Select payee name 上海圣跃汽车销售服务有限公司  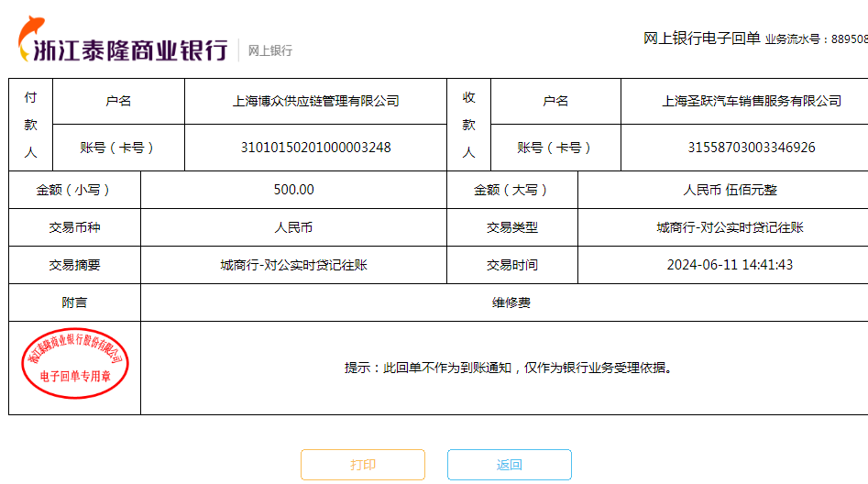point(752,101)
